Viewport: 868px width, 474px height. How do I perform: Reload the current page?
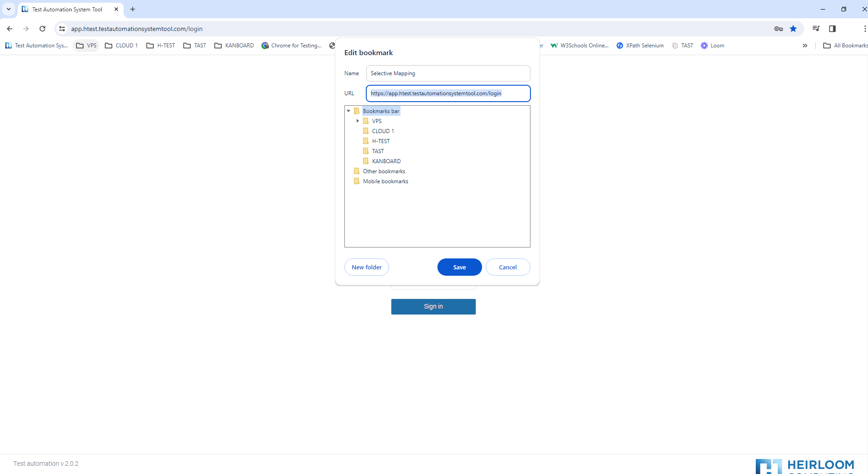[42, 28]
